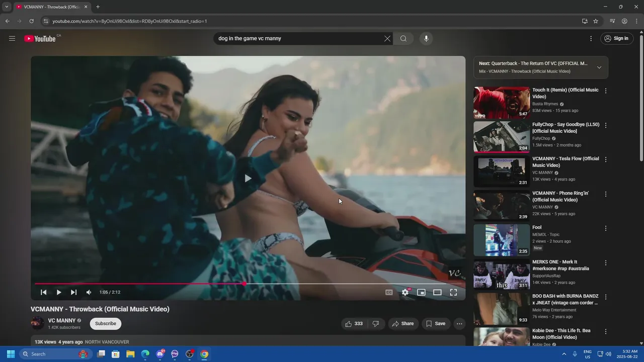Click the page vertical scrollbar

tap(641, 98)
